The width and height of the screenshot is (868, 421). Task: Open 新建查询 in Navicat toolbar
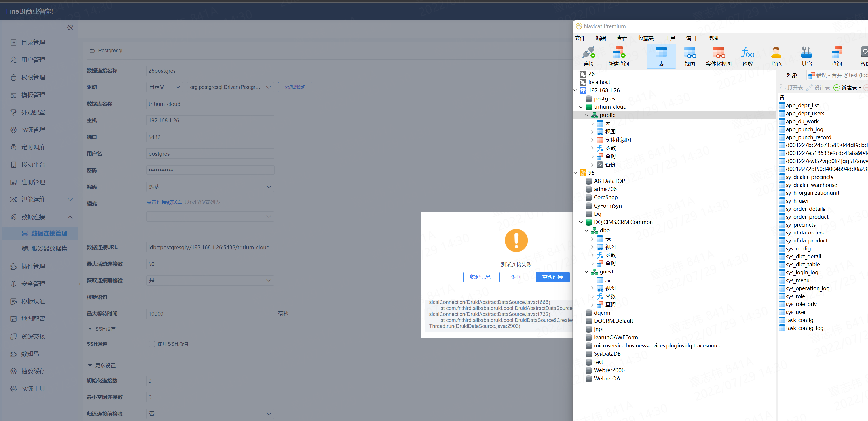pyautogui.click(x=618, y=56)
